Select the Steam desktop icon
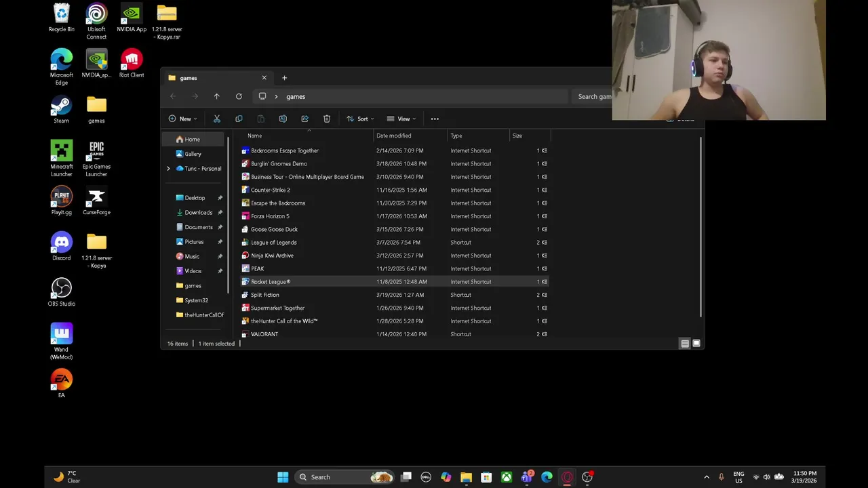 [x=61, y=109]
